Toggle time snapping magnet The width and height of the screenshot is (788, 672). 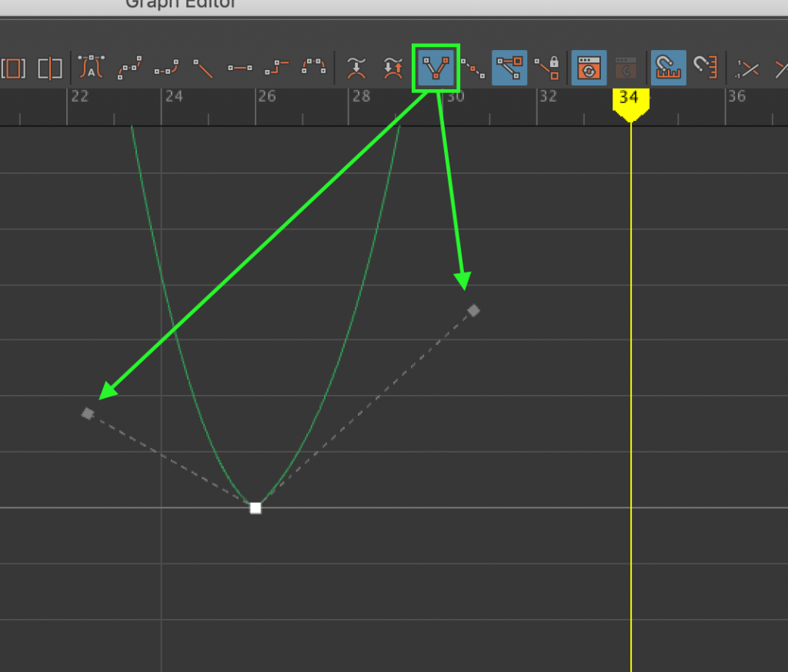(668, 68)
